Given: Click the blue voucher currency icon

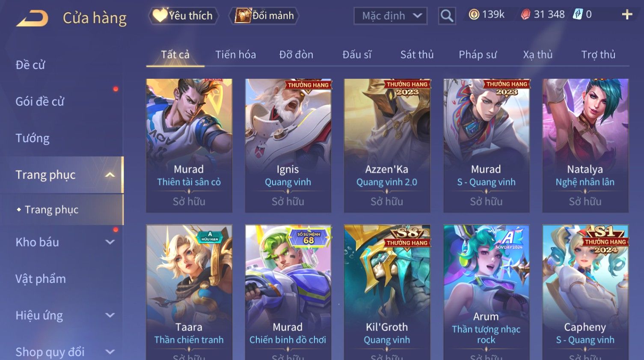Looking at the screenshot, I should [578, 15].
